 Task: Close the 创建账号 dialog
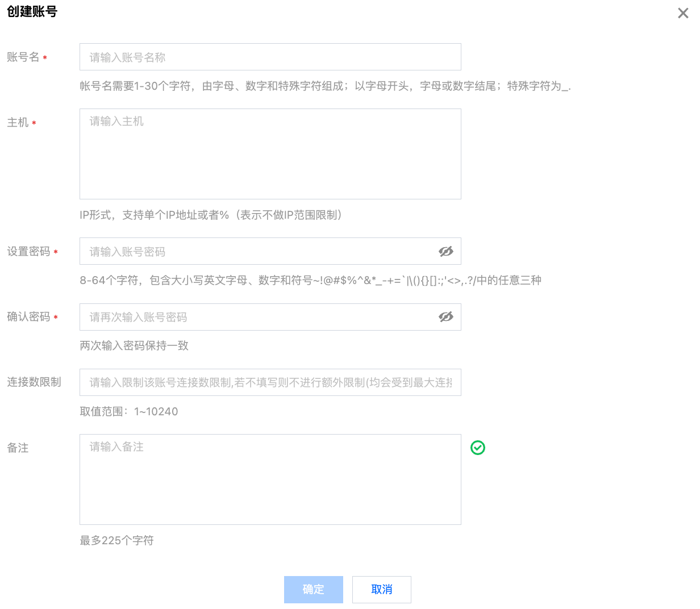pos(683,13)
